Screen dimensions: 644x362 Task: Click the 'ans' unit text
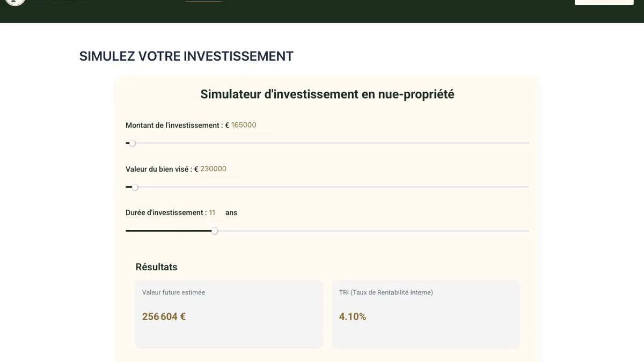pos(231,213)
